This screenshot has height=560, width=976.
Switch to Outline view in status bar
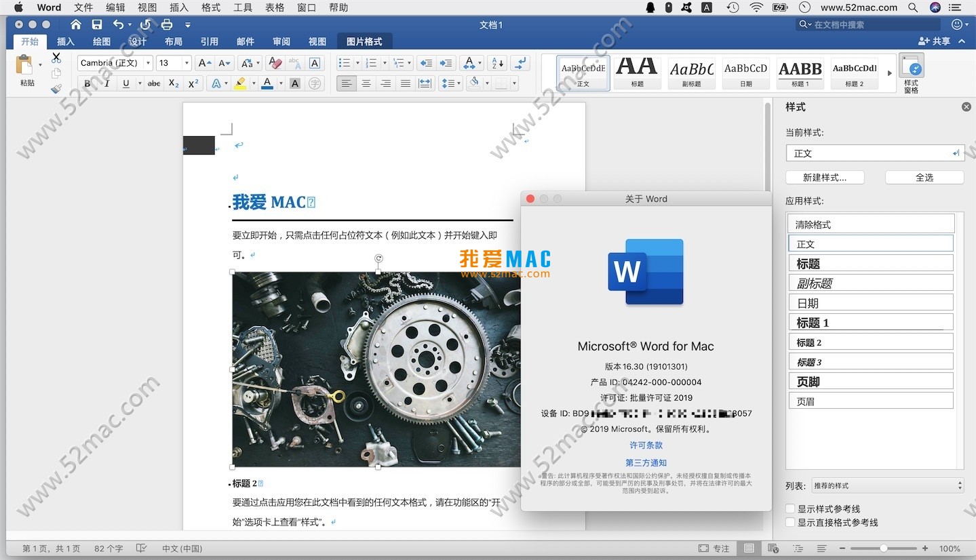click(x=798, y=548)
